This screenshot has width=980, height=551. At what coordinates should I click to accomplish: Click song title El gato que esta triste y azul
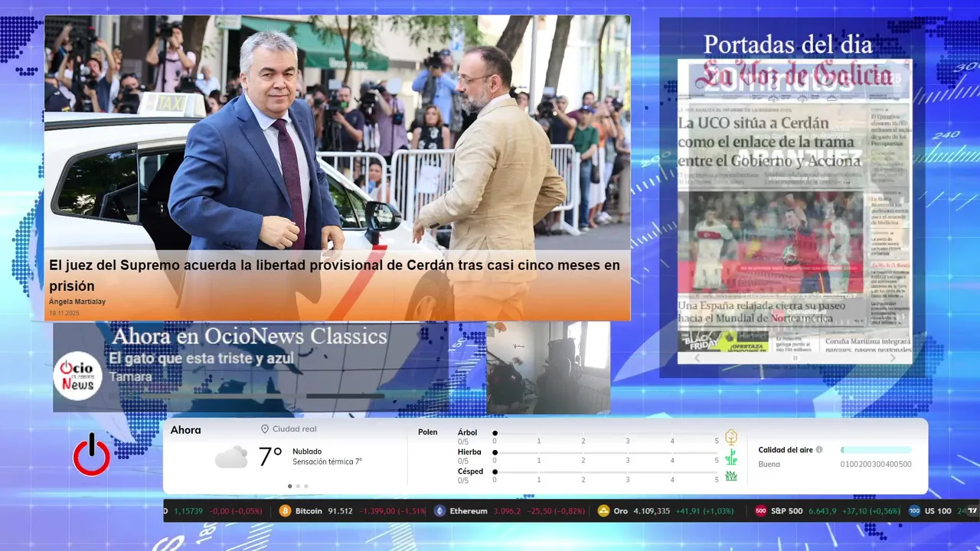pos(201,359)
